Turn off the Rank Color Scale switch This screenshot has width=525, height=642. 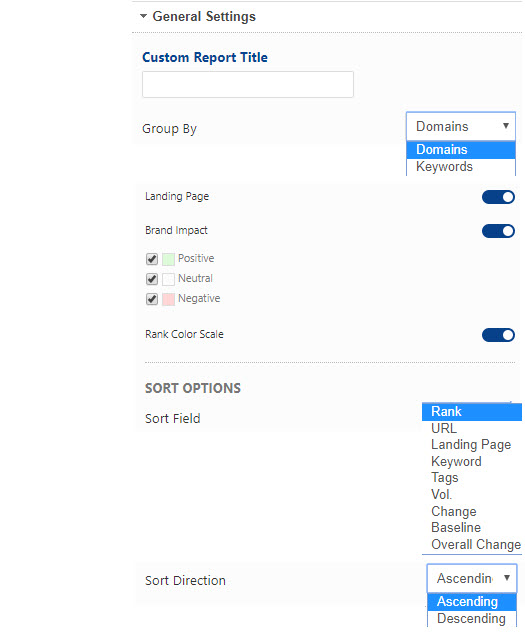point(498,335)
